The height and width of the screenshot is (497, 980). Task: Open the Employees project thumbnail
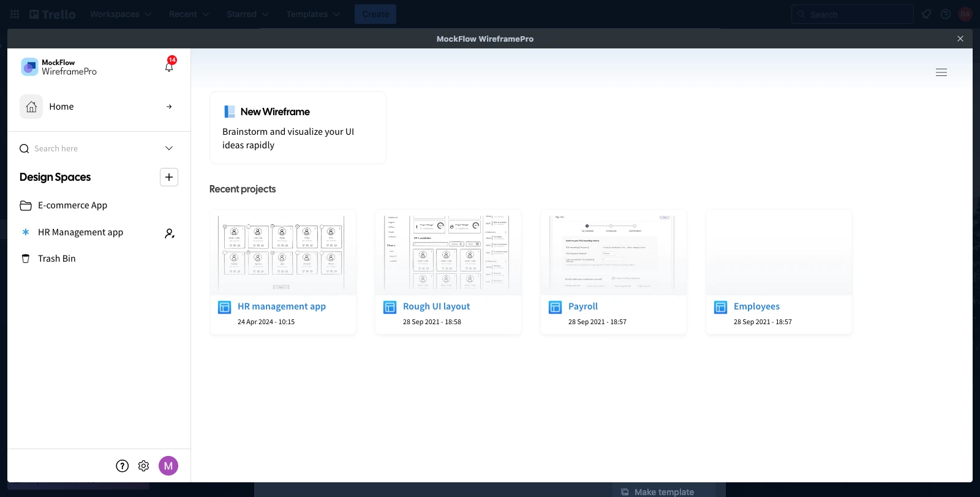point(779,252)
